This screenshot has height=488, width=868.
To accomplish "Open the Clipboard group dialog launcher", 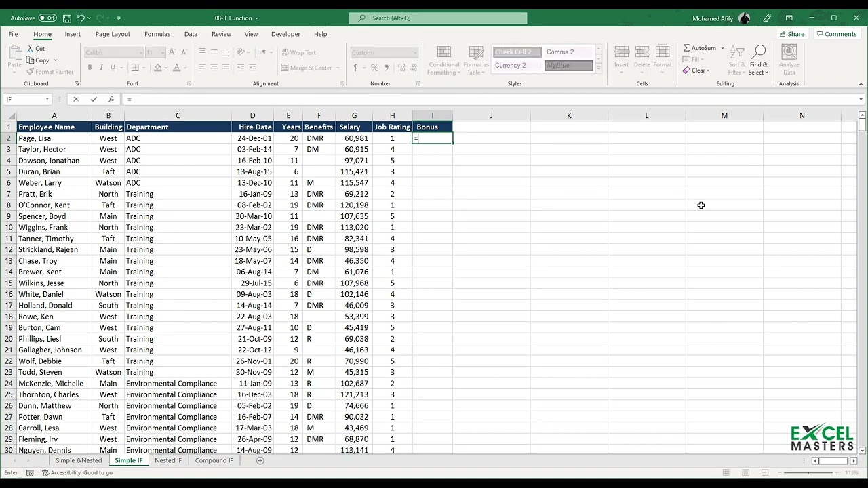I will click(77, 84).
